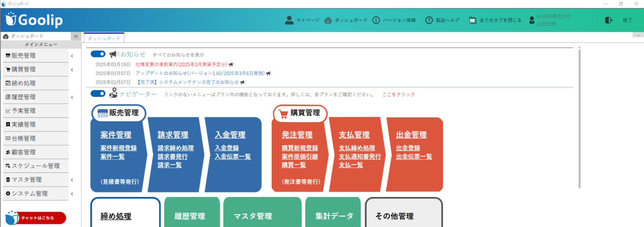The height and width of the screenshot is (227, 644).
Task: Open 【完了済】システムメンテナンス notice
Action: click(188, 82)
